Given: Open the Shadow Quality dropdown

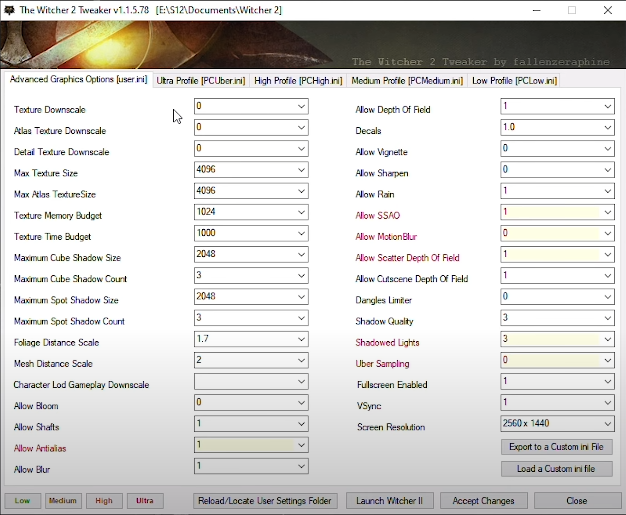Looking at the screenshot, I should click(557, 318).
